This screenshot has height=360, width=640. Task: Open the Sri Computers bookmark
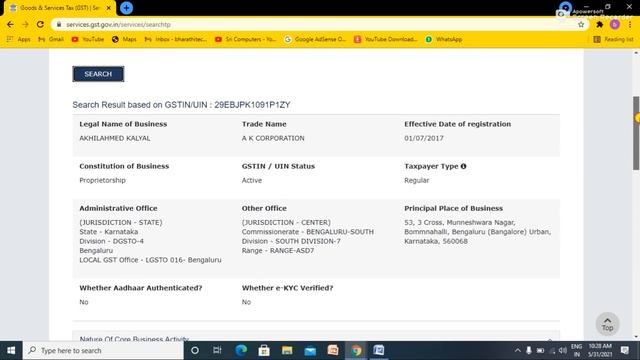pos(245,39)
